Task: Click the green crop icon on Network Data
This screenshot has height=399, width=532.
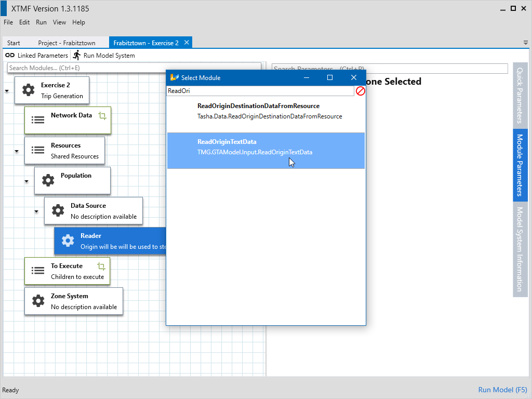Action: coord(102,116)
